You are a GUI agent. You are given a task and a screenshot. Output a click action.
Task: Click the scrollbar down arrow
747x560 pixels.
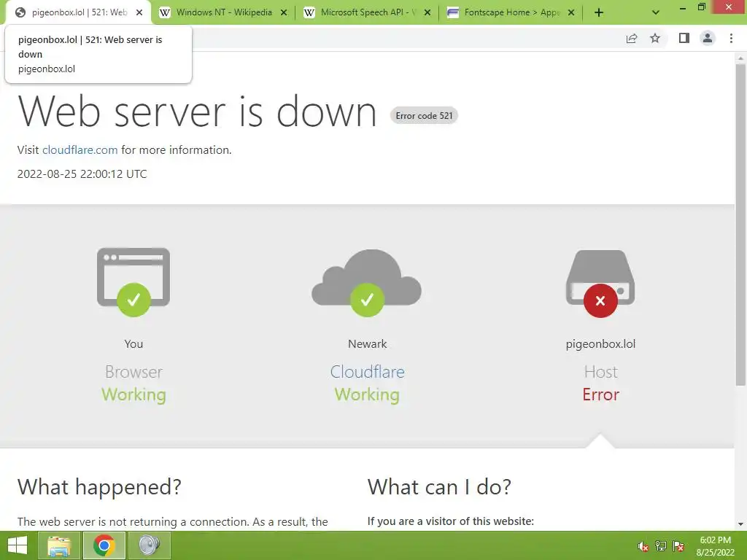pyautogui.click(x=740, y=524)
